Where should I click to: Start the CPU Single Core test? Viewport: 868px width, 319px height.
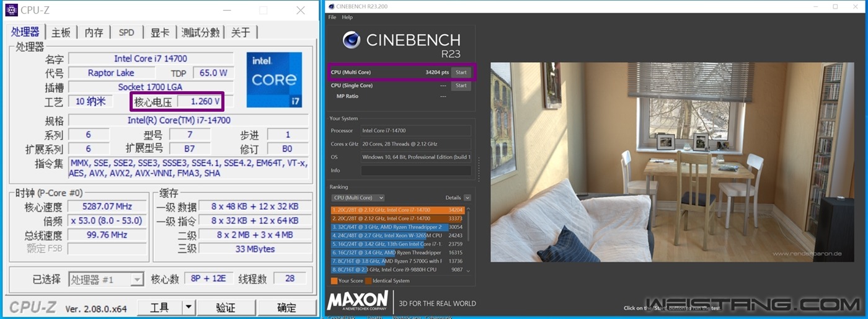pos(461,86)
